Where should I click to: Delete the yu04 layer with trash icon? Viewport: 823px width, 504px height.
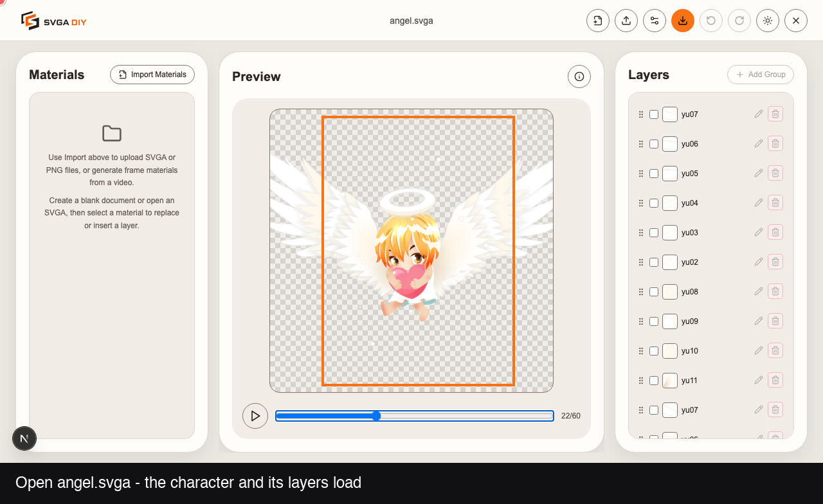pos(775,203)
